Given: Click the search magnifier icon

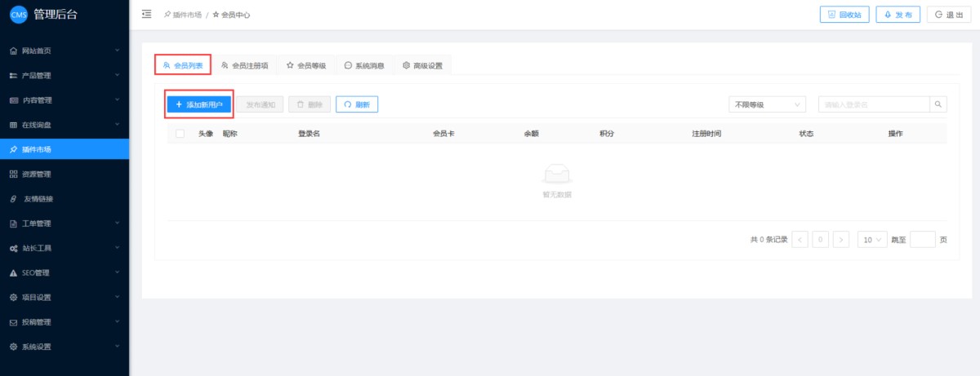Looking at the screenshot, I should [x=938, y=104].
